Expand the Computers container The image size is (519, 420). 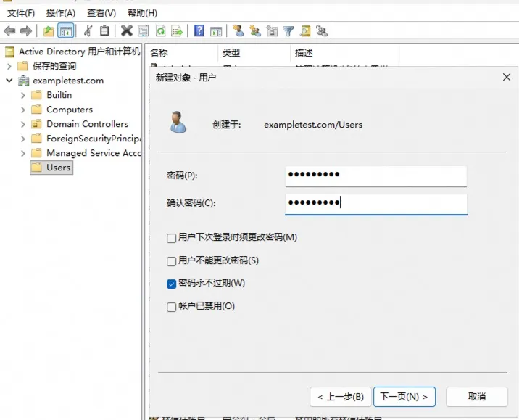coord(23,110)
